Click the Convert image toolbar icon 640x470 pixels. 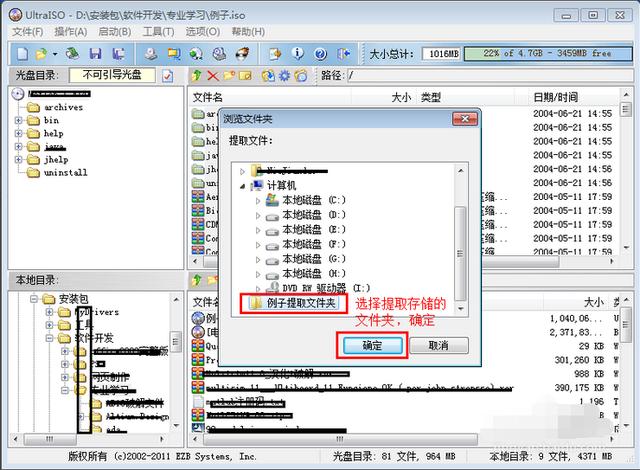coord(196,53)
